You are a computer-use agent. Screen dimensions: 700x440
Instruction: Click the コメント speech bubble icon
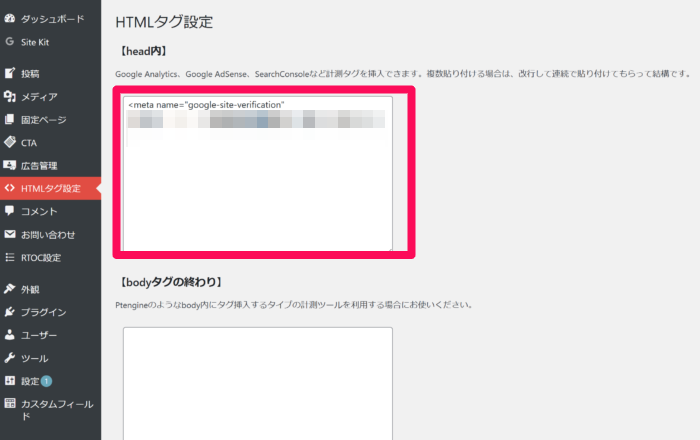[9, 211]
